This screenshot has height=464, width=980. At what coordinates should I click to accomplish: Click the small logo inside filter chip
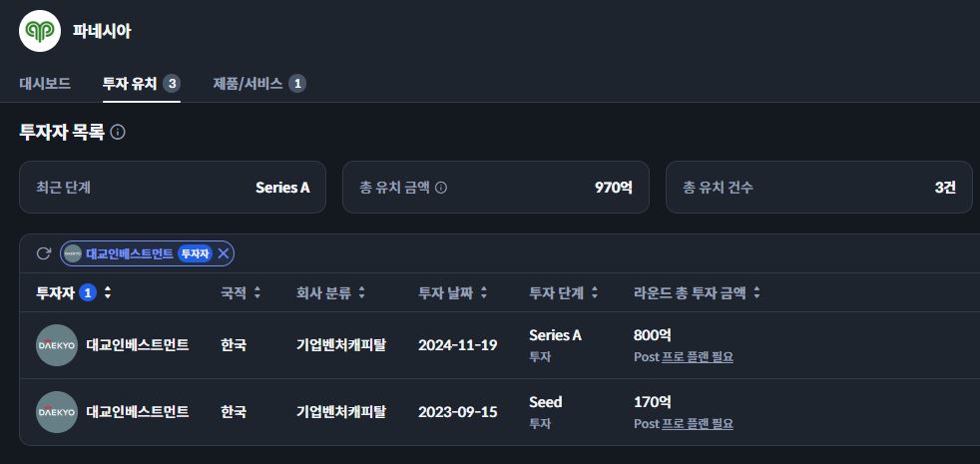pos(73,253)
